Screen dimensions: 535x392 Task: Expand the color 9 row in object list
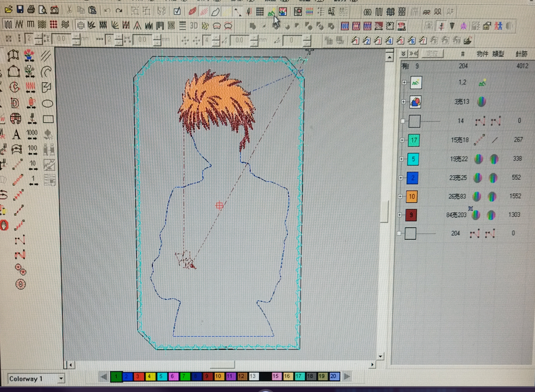[400, 215]
